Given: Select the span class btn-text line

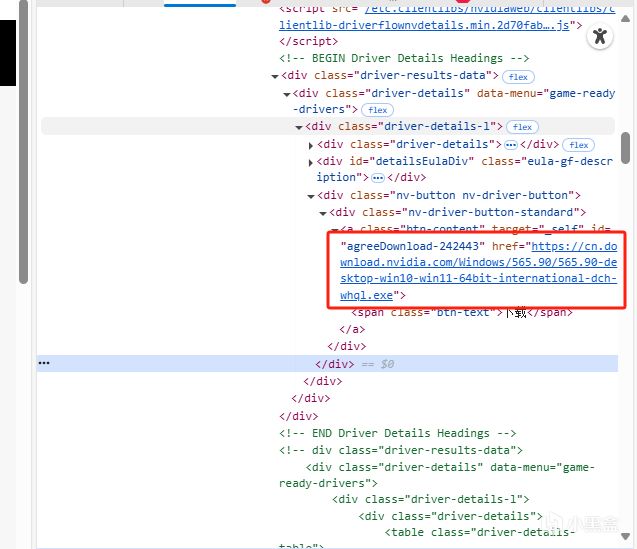Looking at the screenshot, I should pos(462,312).
